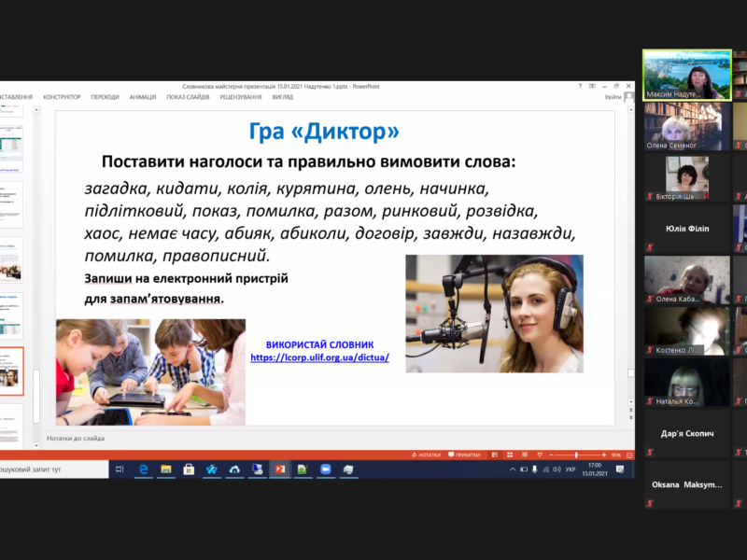Open Microsoft Store taskbar icon

point(189,469)
